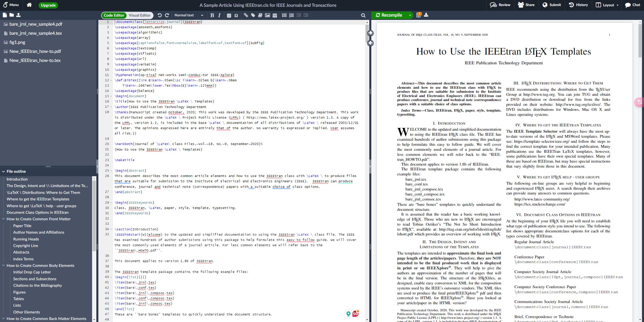
Task: Open the main Menu
Action: coord(11,5)
